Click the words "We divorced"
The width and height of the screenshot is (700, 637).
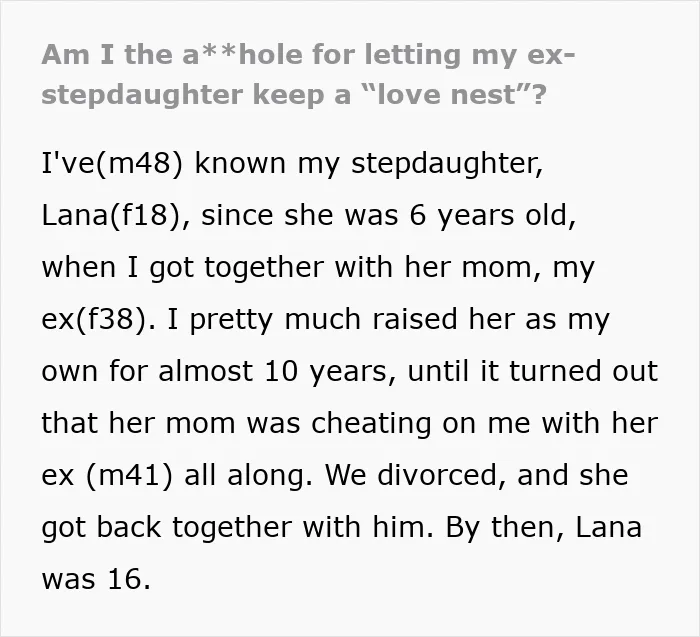pyautogui.click(x=411, y=475)
